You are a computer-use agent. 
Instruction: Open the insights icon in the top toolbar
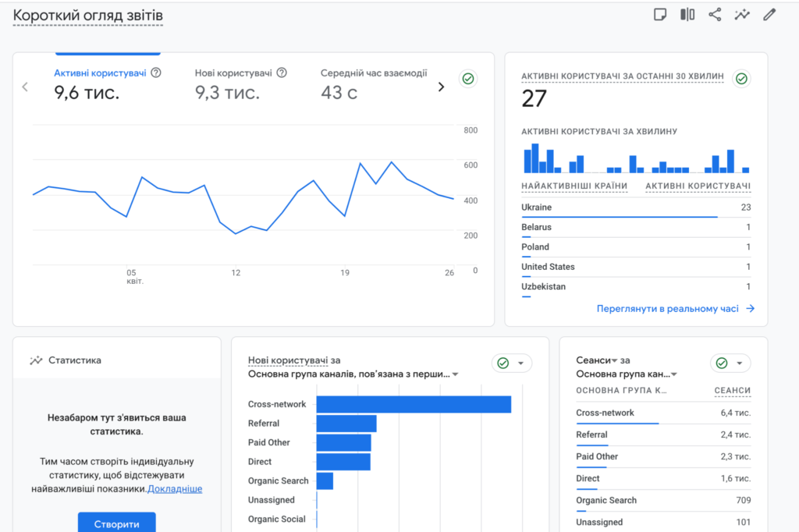pos(743,14)
